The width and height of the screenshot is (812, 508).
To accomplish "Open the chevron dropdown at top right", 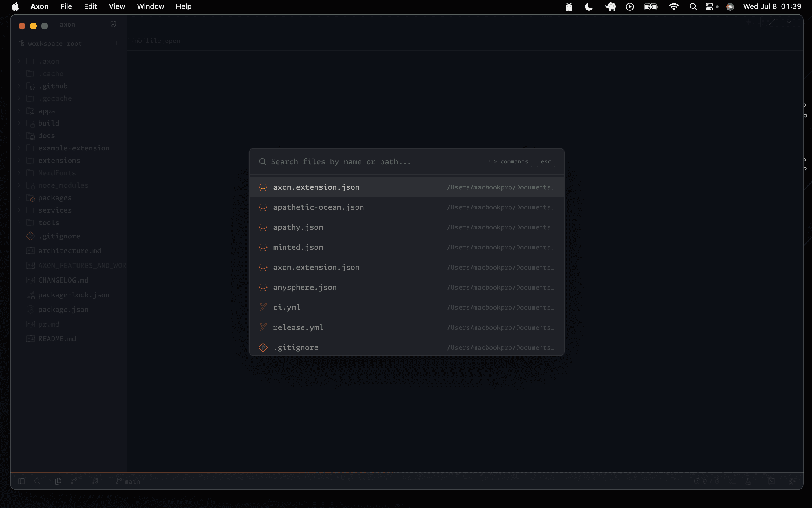I will [789, 22].
